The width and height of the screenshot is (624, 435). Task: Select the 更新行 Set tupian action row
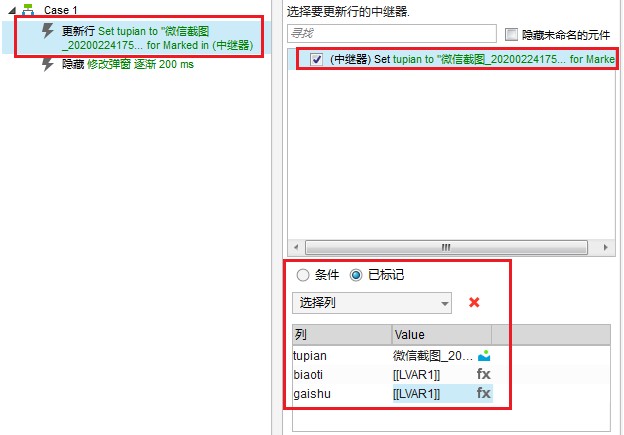(x=136, y=38)
